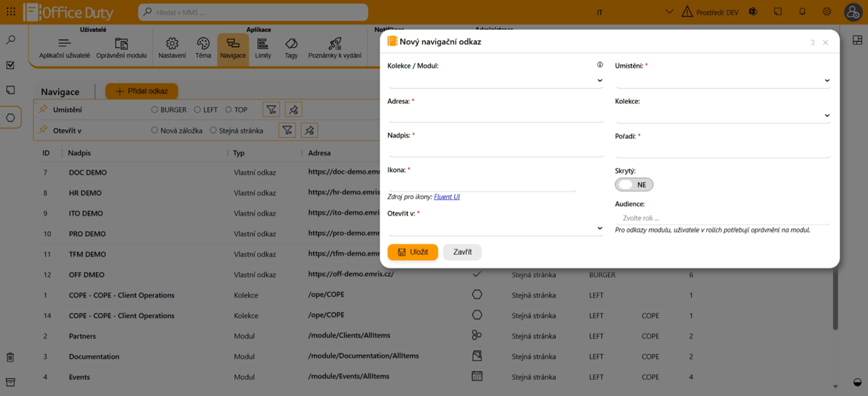This screenshot has height=396, width=868.
Task: Open Tagy in the ribbon
Action: click(x=291, y=49)
